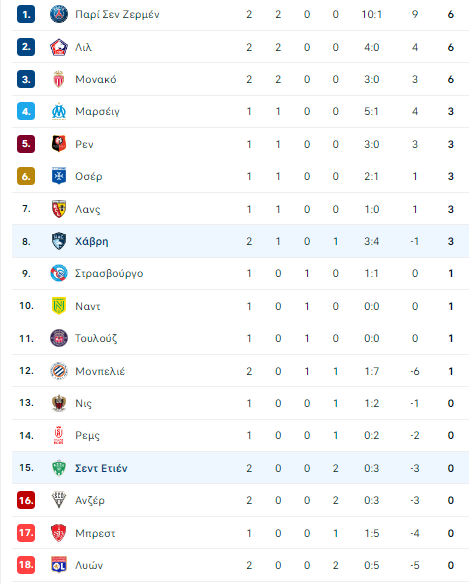The width and height of the screenshot is (469, 584).
Task: Click the Τουλούζ team name
Action: tap(96, 339)
